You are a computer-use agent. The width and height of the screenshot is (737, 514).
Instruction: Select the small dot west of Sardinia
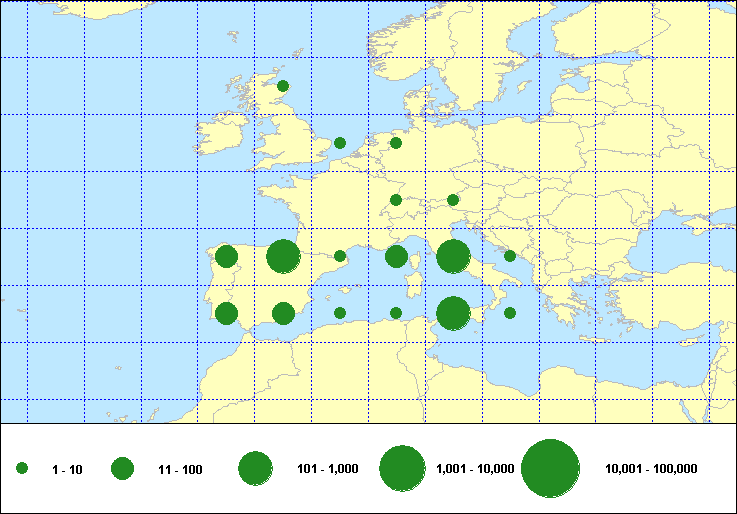pos(396,313)
